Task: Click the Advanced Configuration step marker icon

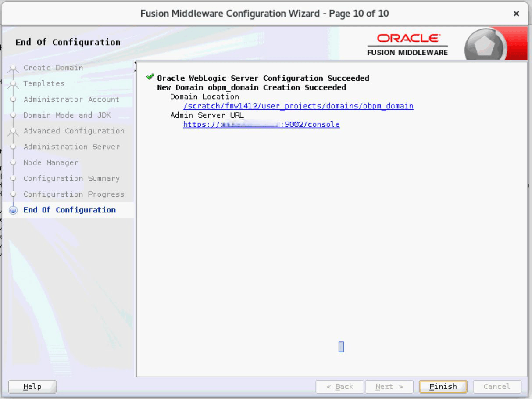Action: tap(13, 131)
